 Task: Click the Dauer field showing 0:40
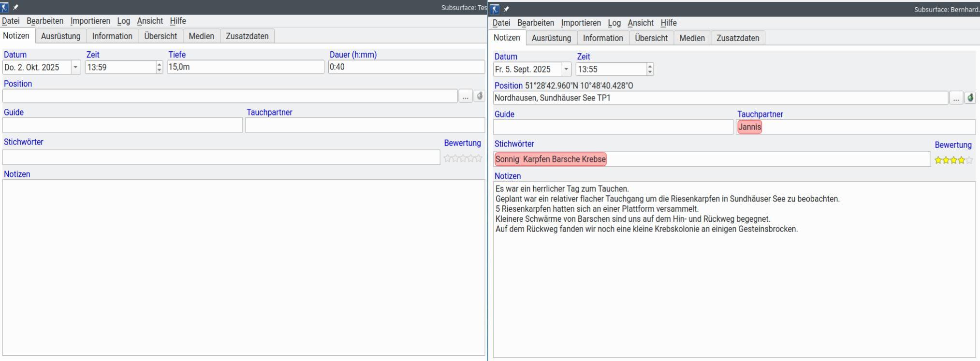[407, 67]
